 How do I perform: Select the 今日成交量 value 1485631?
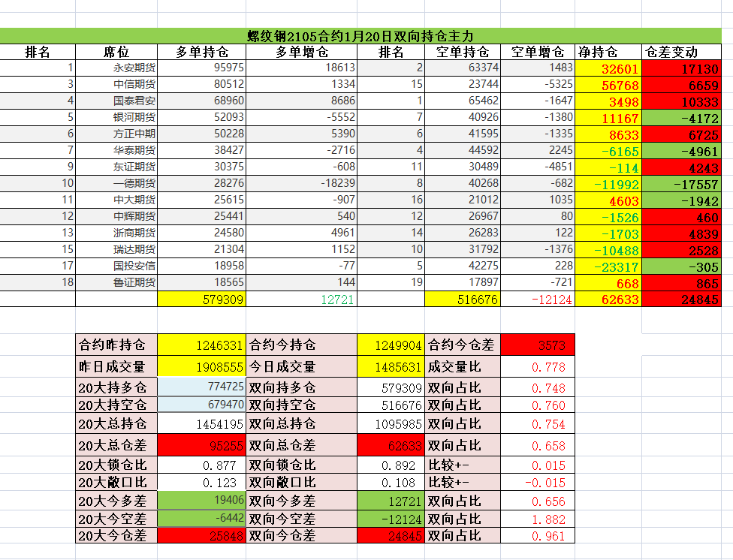391,366
